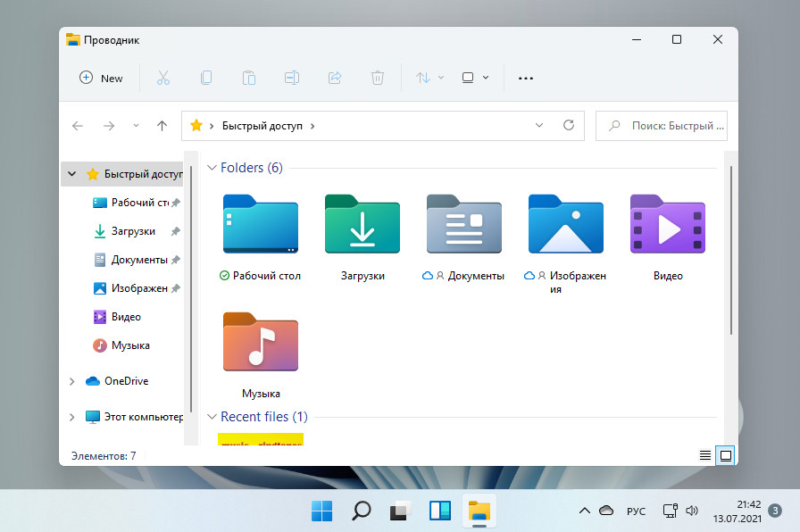Select Рабочий стол in the sidebar
Viewport: 800px width, 532px height.
pyautogui.click(x=131, y=203)
